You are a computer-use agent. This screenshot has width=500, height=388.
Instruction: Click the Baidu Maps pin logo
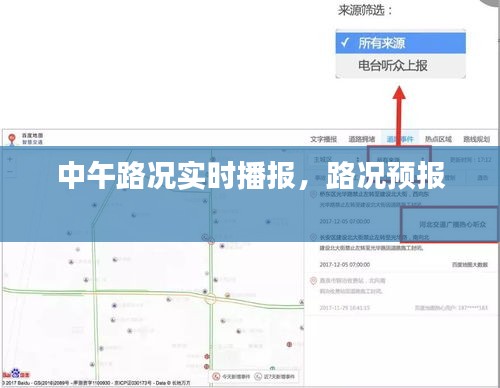(12, 139)
